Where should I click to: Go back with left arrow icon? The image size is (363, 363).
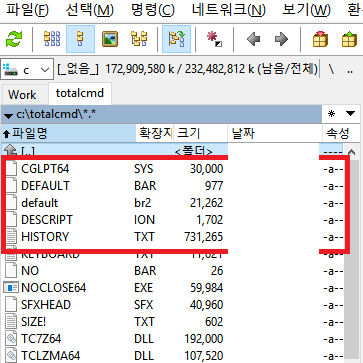[254, 39]
